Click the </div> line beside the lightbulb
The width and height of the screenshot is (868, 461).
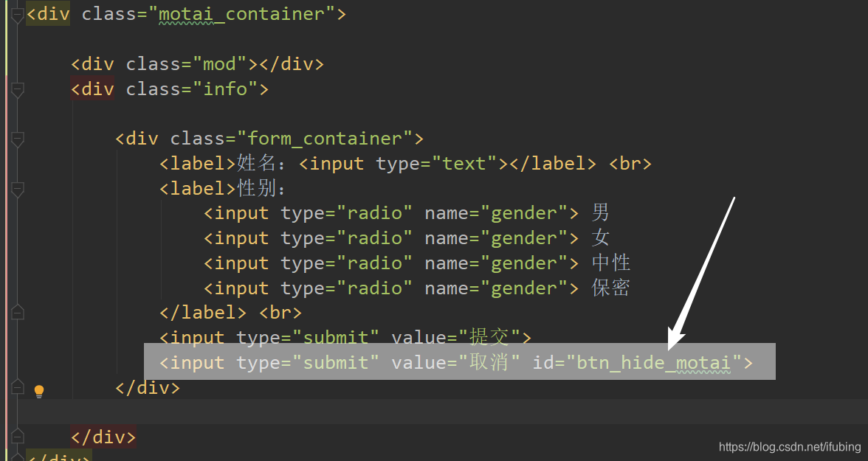148,387
